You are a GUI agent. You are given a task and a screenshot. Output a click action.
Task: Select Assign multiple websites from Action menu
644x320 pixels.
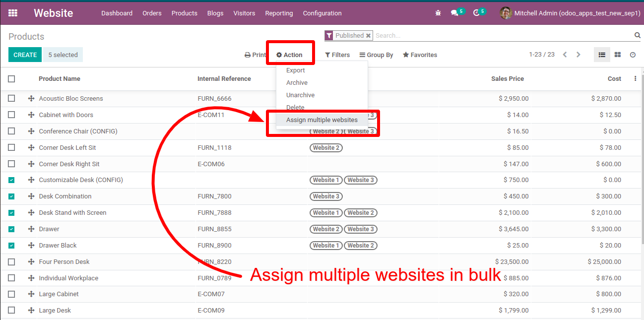pos(322,120)
